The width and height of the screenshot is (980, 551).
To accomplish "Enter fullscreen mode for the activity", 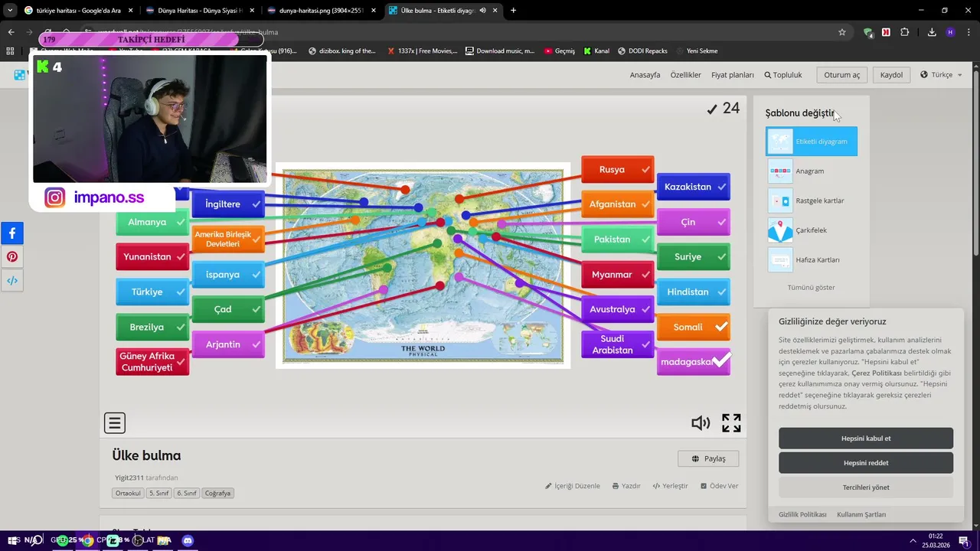I will click(x=731, y=423).
